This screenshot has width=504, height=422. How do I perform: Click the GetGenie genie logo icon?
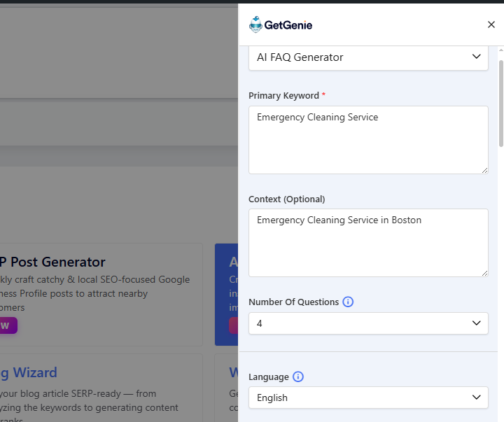click(x=255, y=25)
